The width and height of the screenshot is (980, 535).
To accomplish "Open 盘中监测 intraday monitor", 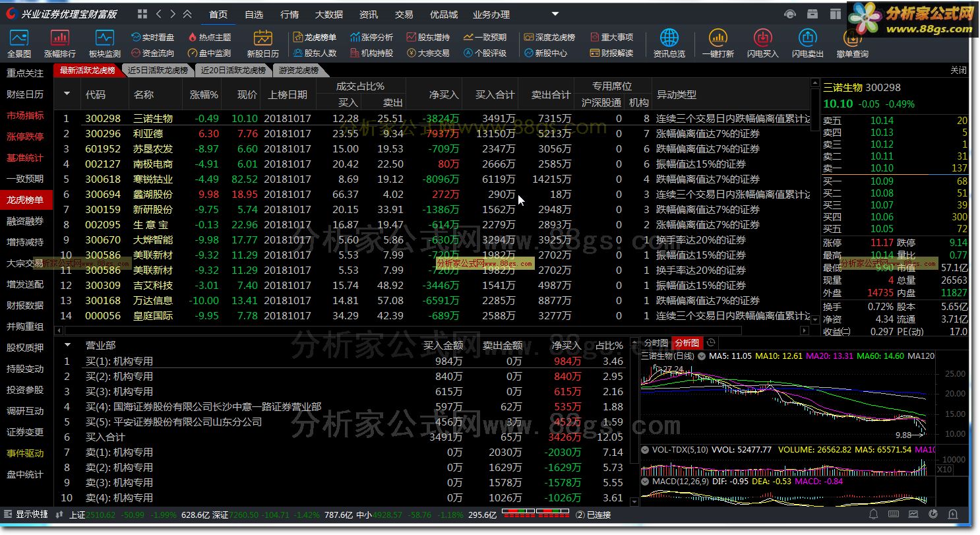I will (210, 53).
